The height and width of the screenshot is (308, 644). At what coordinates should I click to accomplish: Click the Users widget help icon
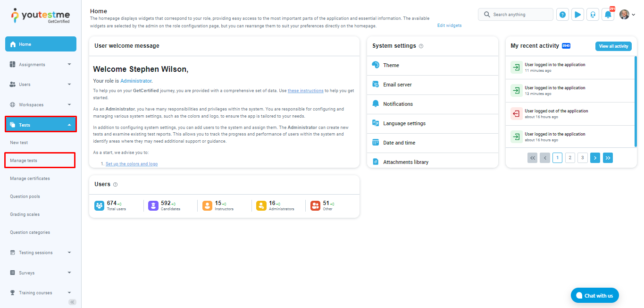click(x=116, y=185)
